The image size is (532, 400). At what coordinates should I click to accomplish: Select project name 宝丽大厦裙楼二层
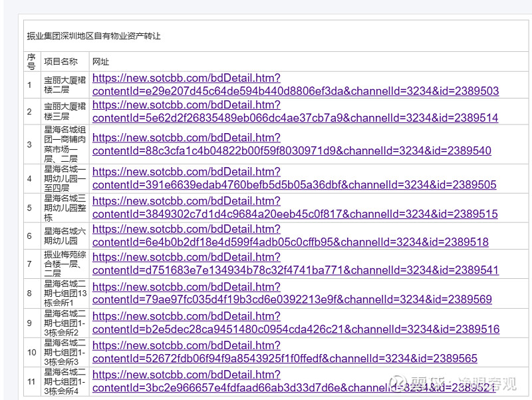coord(65,85)
